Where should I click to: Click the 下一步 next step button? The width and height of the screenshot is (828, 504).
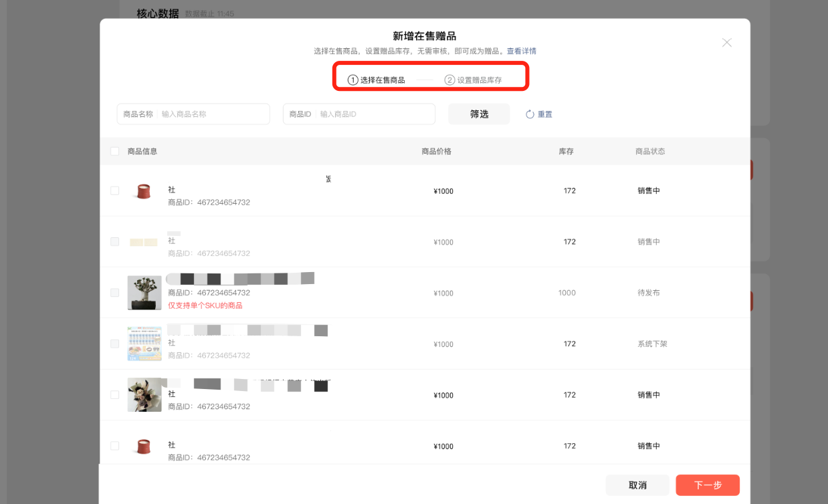point(708,485)
